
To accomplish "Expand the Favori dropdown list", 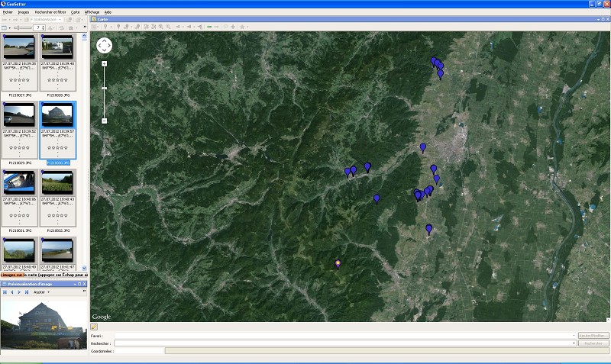I will coord(574,336).
